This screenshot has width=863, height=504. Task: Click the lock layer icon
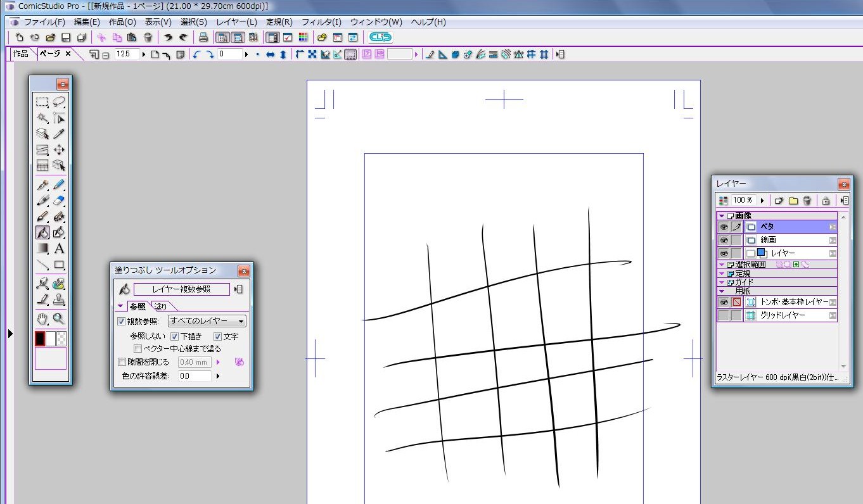coord(826,201)
